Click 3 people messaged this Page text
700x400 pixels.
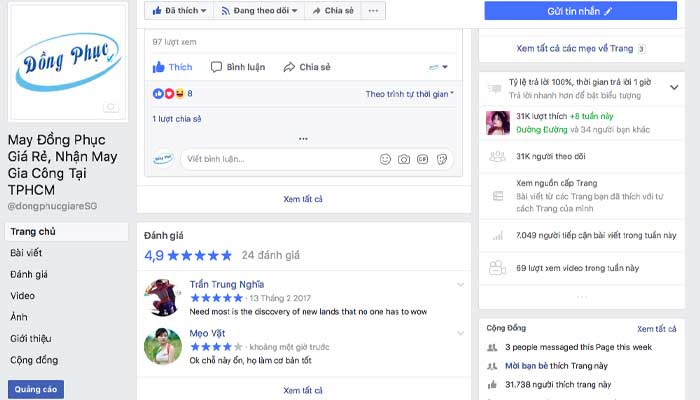point(578,347)
